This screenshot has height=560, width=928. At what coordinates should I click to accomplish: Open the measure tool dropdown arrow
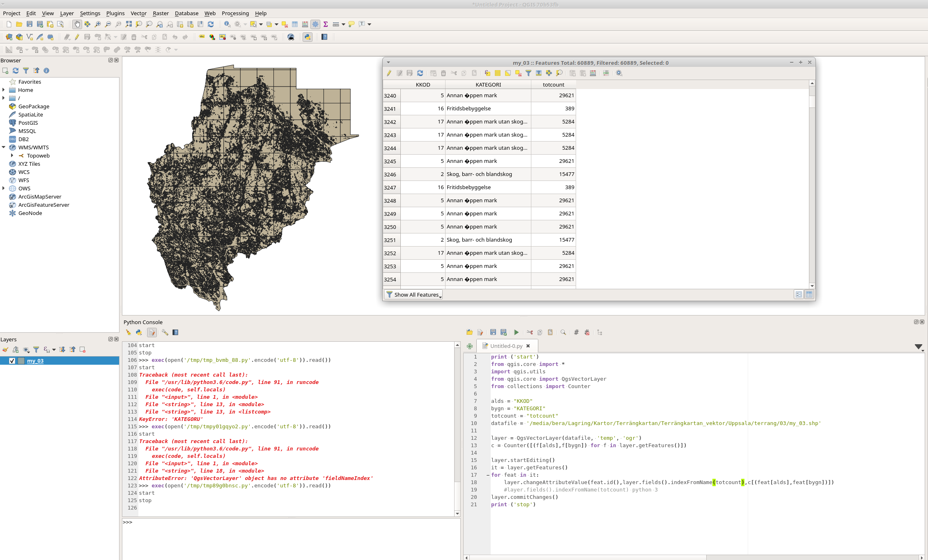(x=343, y=24)
